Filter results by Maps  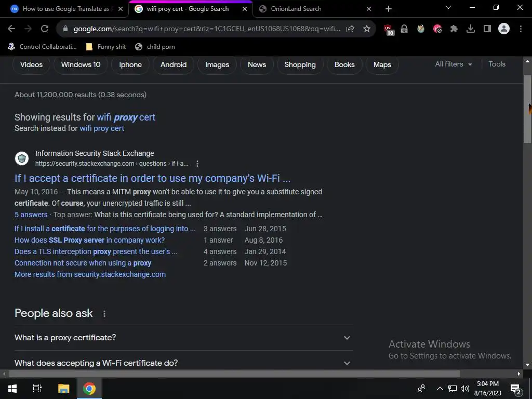click(x=382, y=64)
